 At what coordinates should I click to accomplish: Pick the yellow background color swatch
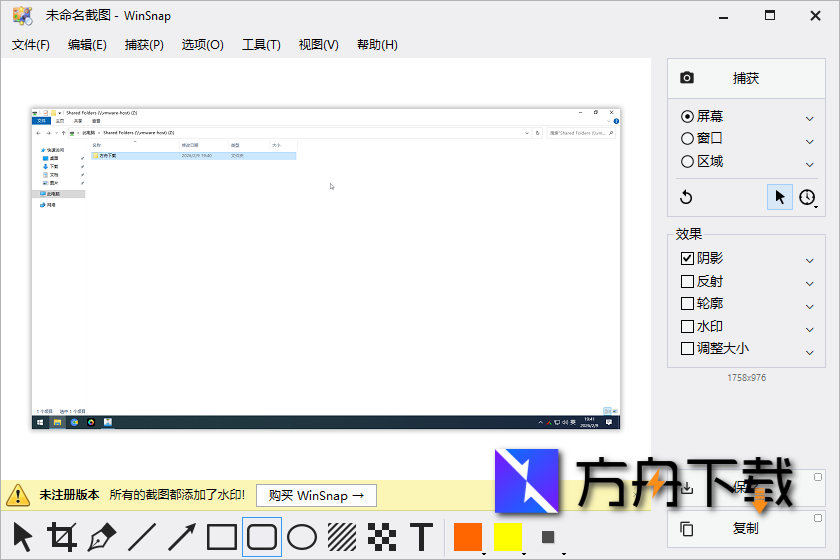point(508,537)
